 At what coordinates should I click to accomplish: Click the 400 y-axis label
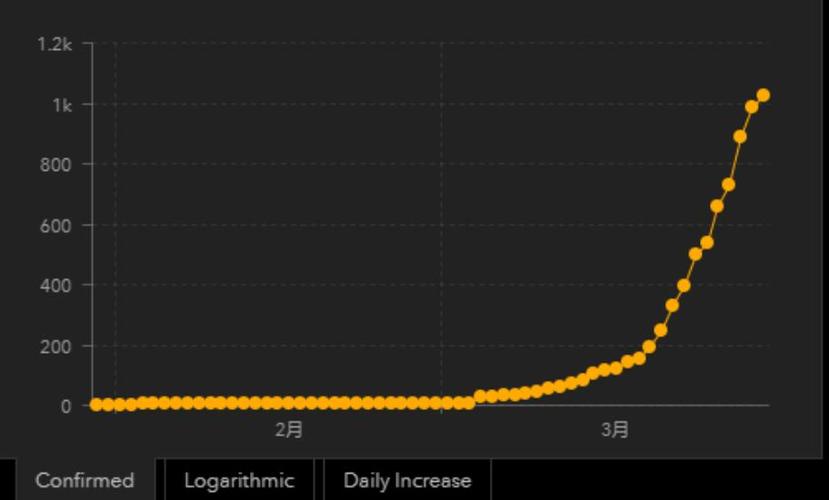pos(56,286)
